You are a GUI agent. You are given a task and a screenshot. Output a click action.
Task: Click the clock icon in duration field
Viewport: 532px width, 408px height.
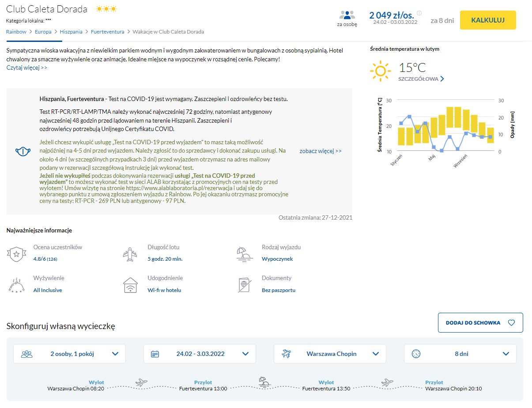coord(416,354)
